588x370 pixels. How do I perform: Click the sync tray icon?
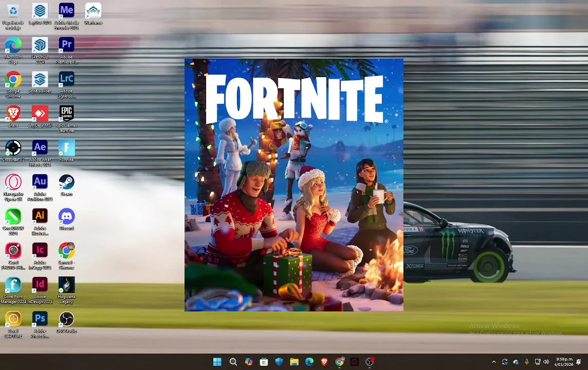505,362
